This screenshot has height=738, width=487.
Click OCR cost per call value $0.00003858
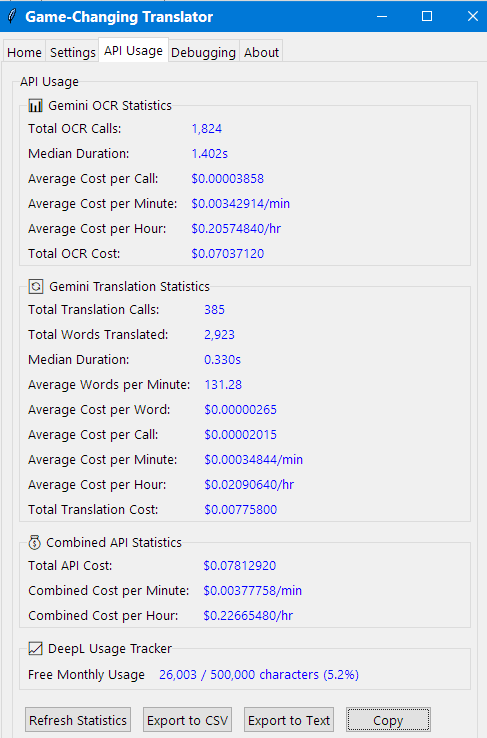227,178
